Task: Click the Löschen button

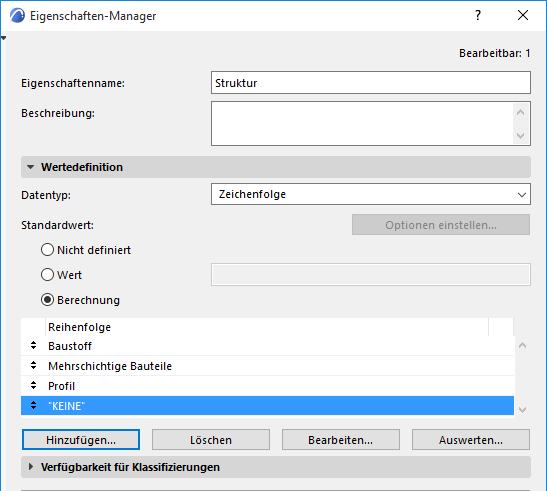Action: (211, 440)
